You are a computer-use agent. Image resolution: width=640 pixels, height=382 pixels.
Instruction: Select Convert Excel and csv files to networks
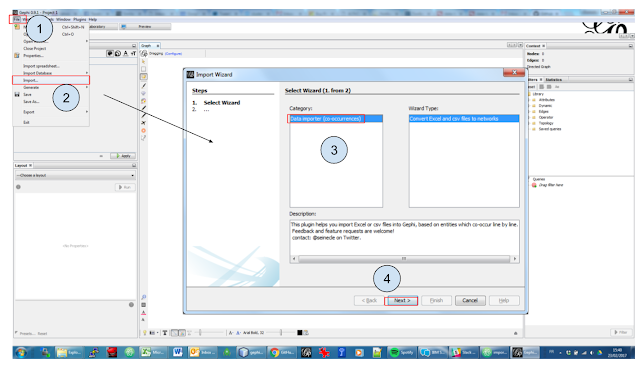click(464, 119)
